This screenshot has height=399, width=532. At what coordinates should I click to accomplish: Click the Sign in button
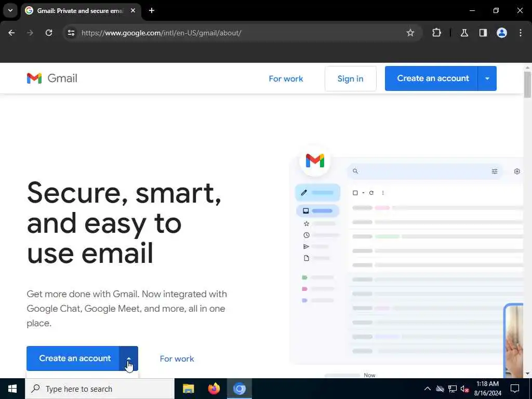(x=350, y=79)
